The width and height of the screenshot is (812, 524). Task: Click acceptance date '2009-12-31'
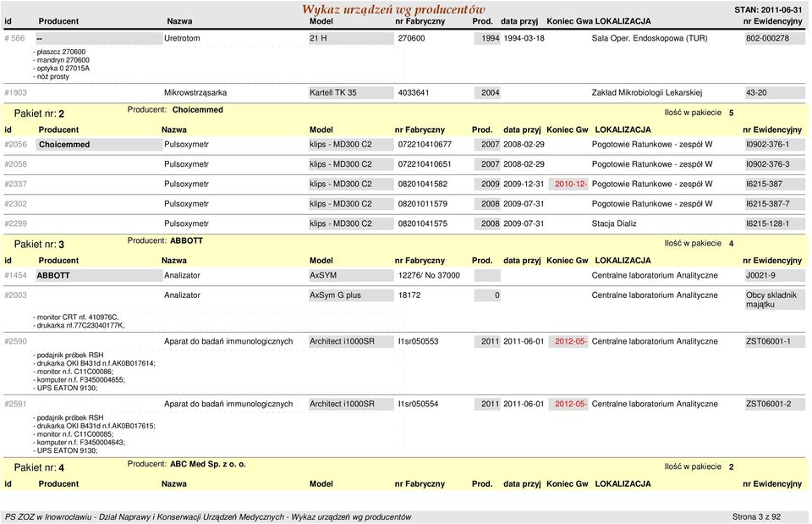[524, 184]
